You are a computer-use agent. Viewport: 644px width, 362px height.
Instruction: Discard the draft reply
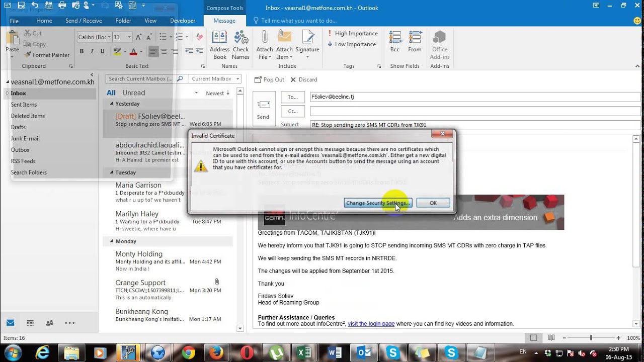tap(304, 79)
